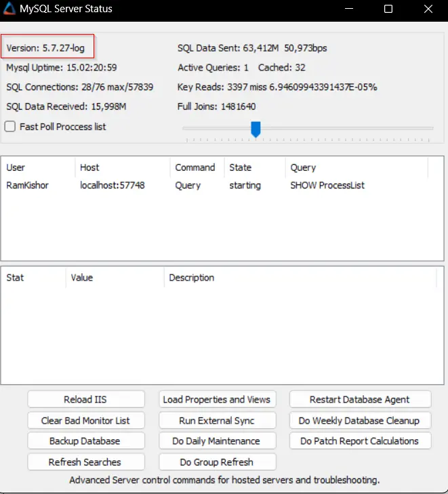The width and height of the screenshot is (448, 494).
Task: Click the Key Reads: 3397 miss text
Action: point(222,87)
